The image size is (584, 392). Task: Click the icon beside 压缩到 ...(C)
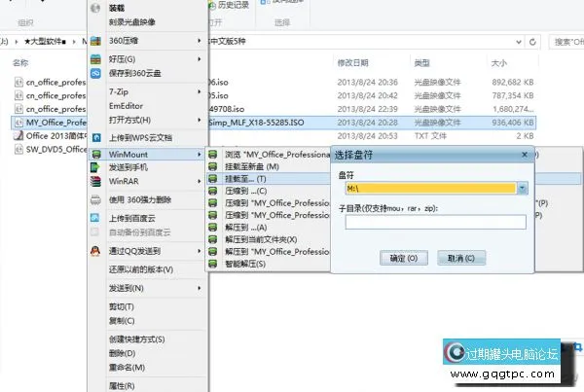(x=212, y=191)
